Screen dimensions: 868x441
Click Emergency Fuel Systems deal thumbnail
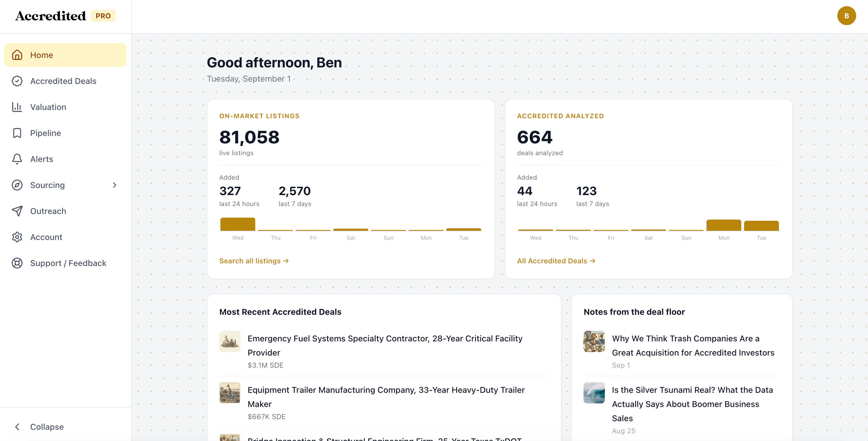coord(230,341)
